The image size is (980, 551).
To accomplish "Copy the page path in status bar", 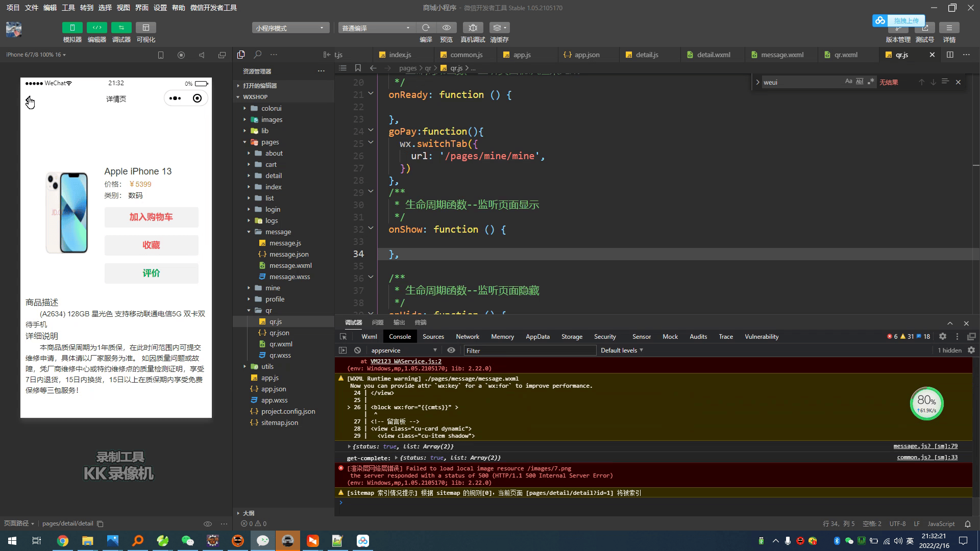I will (100, 524).
